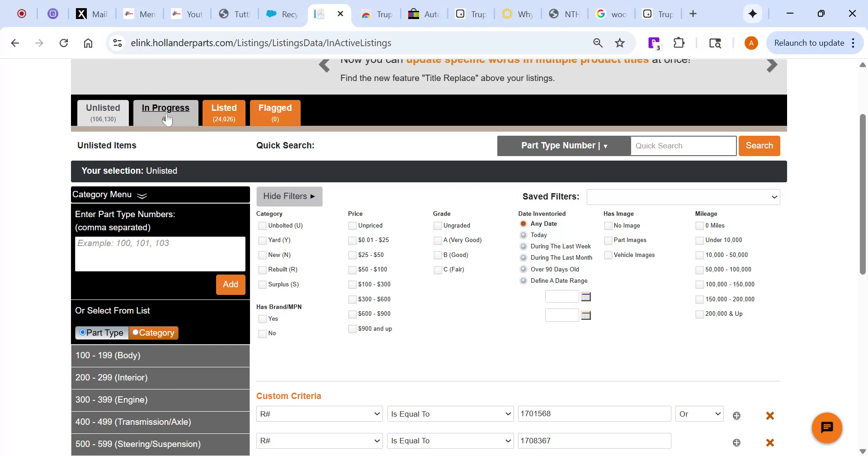The width and height of the screenshot is (868, 456).
Task: Open the Saved Filters dropdown
Action: (x=683, y=197)
